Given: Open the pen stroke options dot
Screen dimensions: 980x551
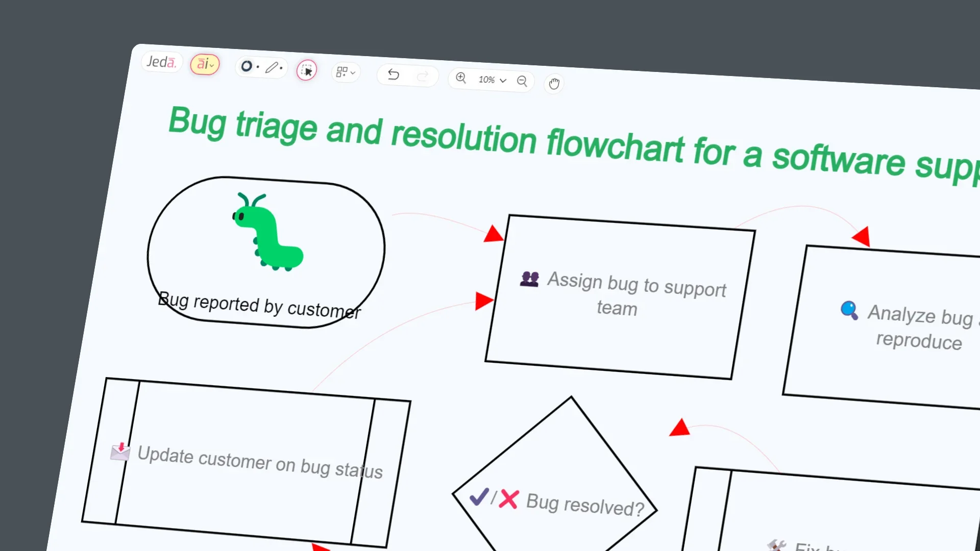Looking at the screenshot, I should click(x=282, y=68).
